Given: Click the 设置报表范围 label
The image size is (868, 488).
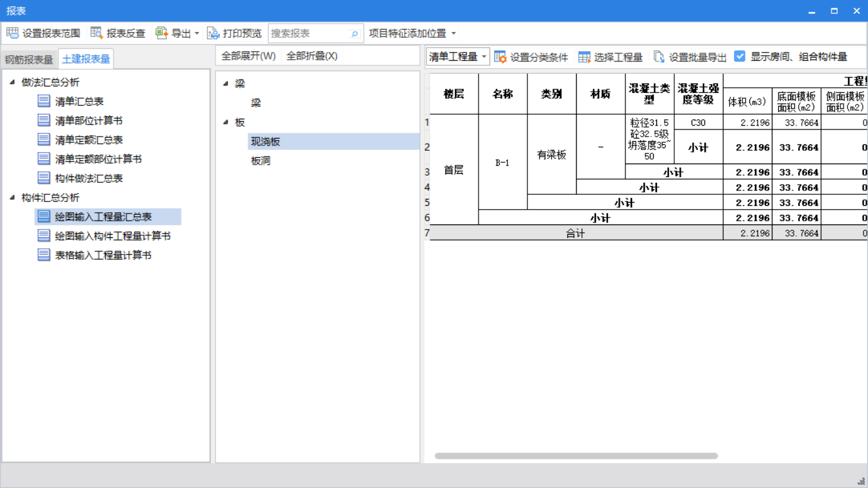Looking at the screenshot, I should click(x=51, y=33).
